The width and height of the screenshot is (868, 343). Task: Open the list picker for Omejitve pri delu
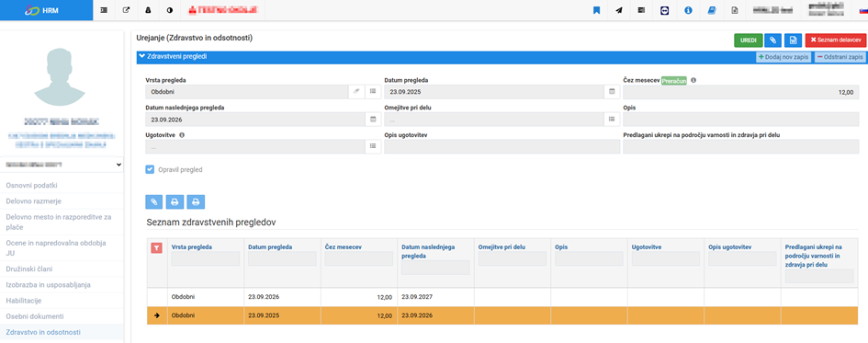(613, 119)
